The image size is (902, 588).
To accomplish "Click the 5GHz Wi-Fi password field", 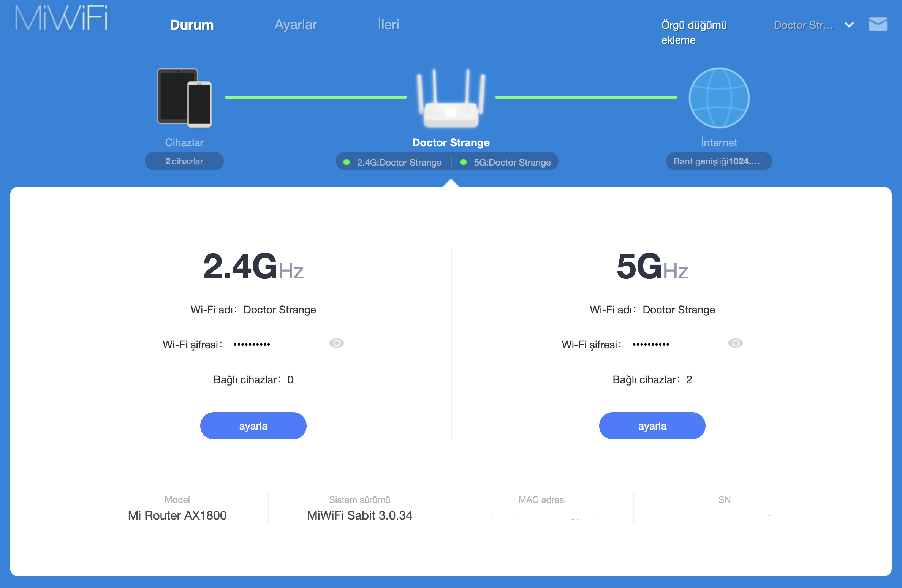I will click(651, 345).
